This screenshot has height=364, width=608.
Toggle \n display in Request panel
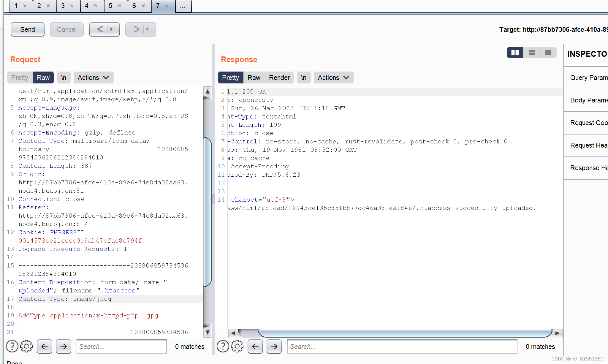pyautogui.click(x=64, y=77)
